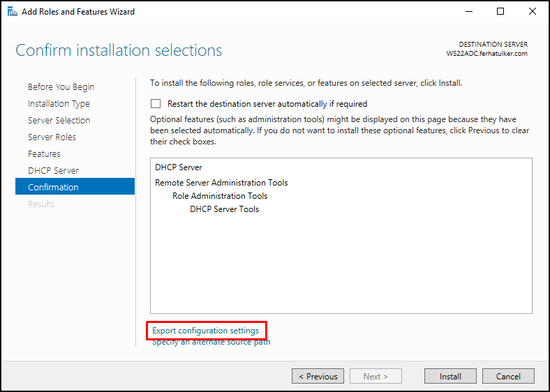The width and height of the screenshot is (550, 392).
Task: Go back with the Previous button
Action: (318, 376)
